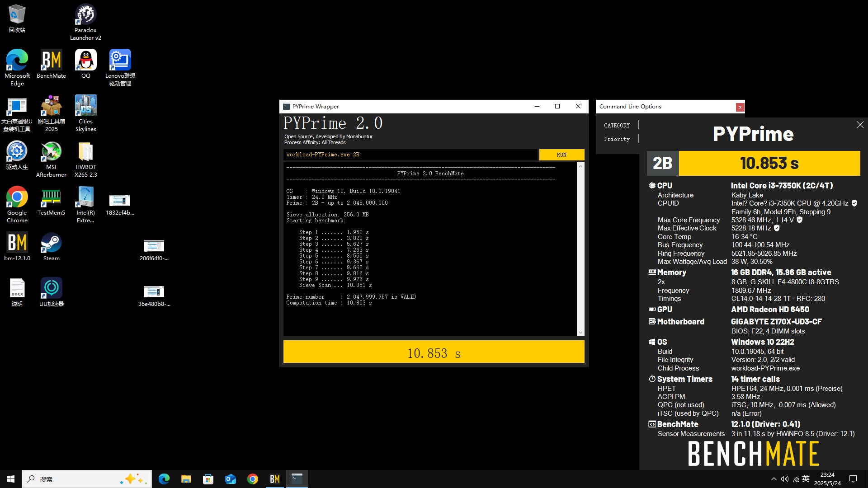The image size is (868, 488).
Task: Minimize the PYPrime Wrapper window
Action: (x=537, y=107)
